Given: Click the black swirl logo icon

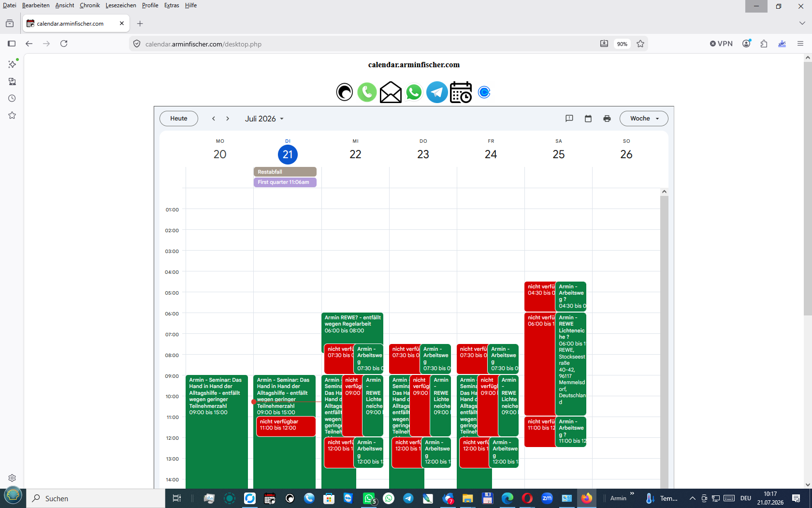Looking at the screenshot, I should coord(345,92).
